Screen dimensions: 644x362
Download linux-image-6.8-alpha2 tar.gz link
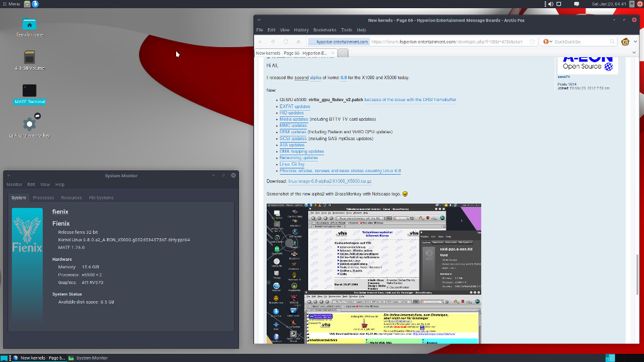tap(330, 181)
